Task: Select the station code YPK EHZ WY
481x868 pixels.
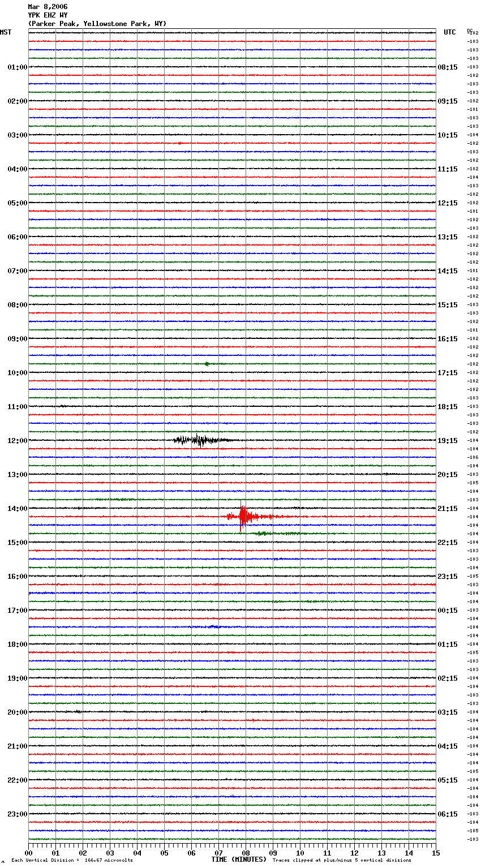Action: click(48, 15)
